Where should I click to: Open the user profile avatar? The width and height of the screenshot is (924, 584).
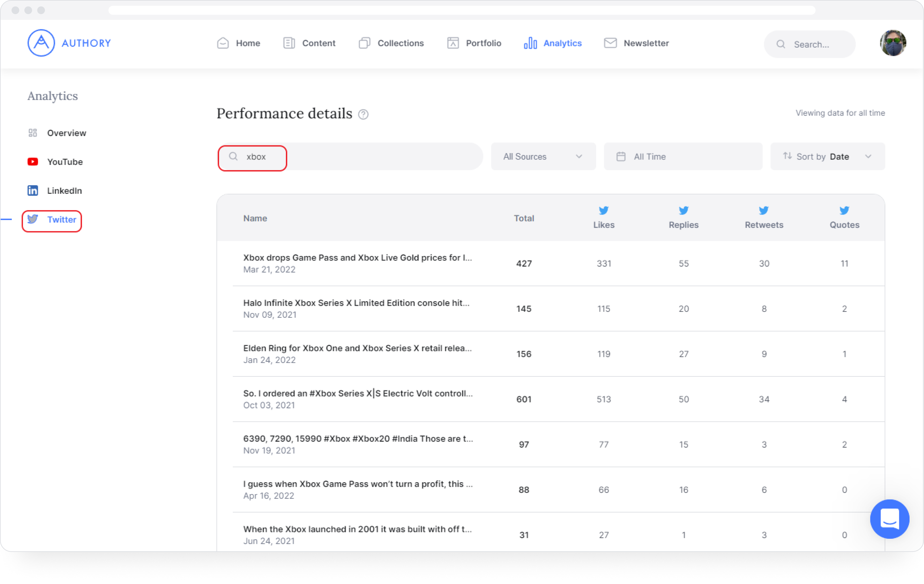tap(893, 43)
